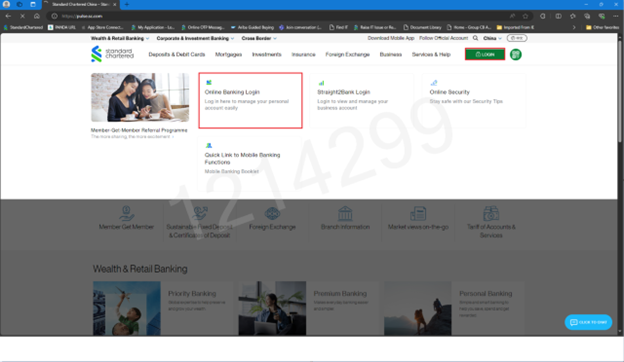The height and width of the screenshot is (362, 624).
Task: Open the Document Library bookmark
Action: point(422,27)
